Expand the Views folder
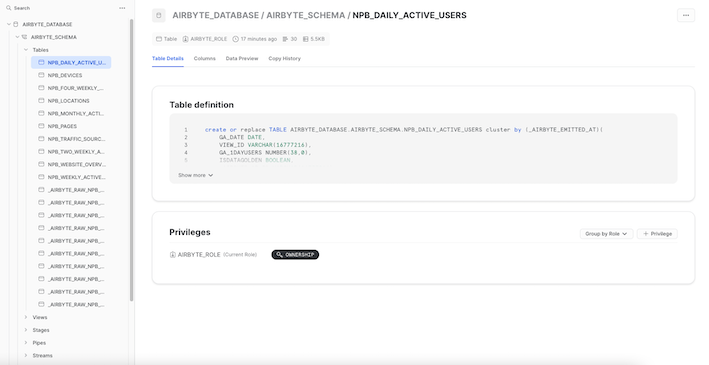 coord(26,317)
